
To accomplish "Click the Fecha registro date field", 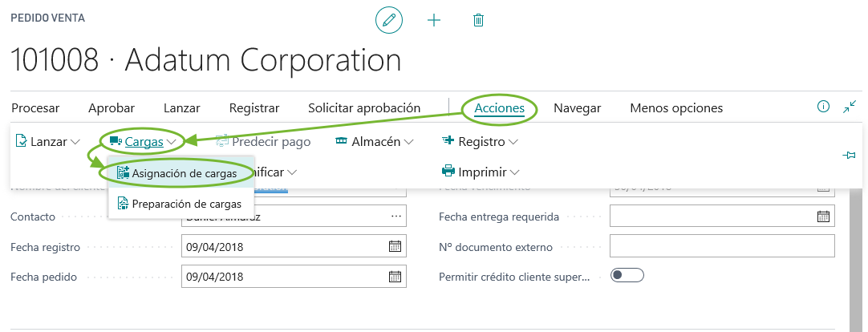I will (294, 246).
